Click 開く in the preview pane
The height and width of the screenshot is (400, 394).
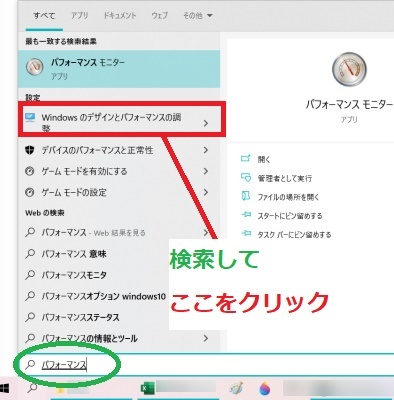point(264,159)
